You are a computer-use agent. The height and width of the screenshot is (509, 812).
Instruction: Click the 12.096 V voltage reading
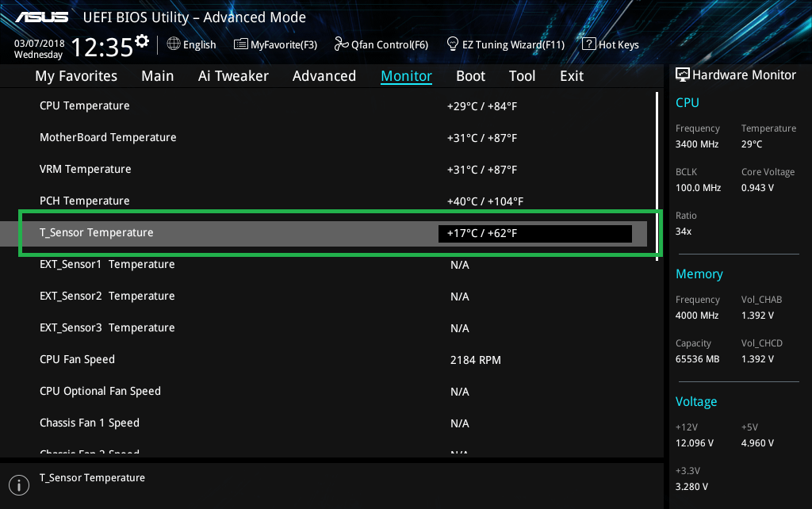point(695,443)
